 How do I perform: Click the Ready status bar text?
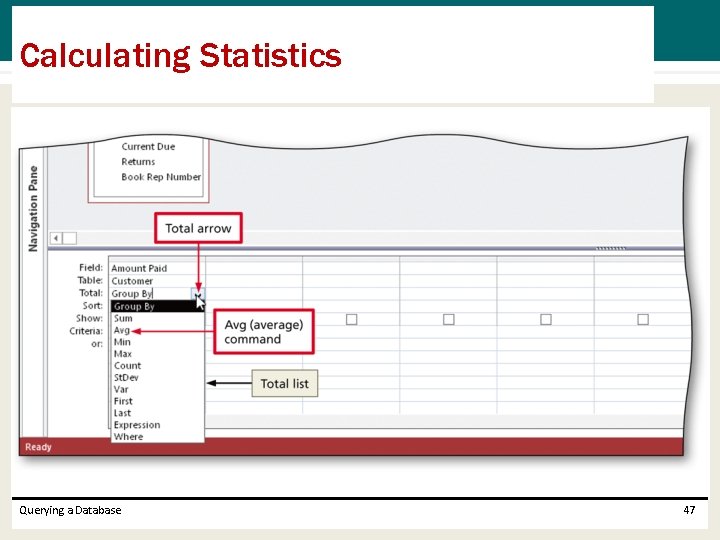pos(38,447)
